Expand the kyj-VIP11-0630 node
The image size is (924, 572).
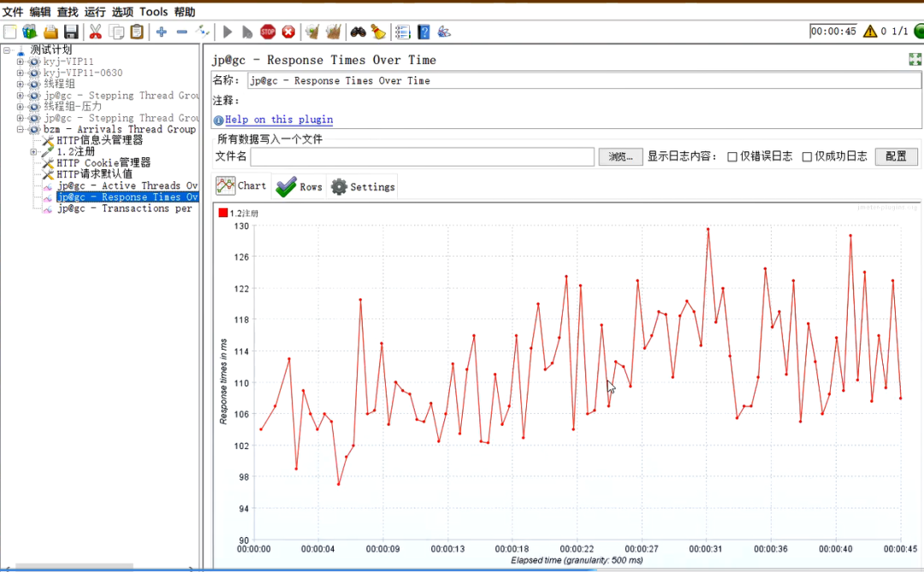coord(20,73)
